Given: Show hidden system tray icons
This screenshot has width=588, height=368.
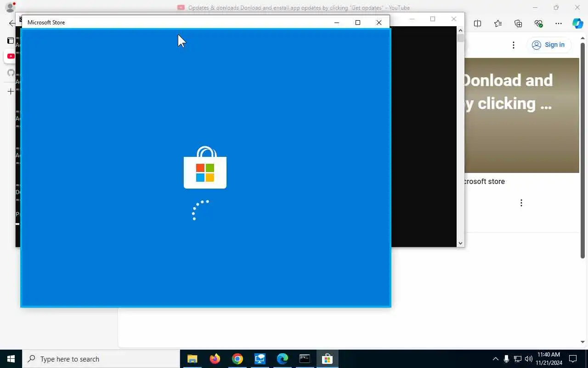Looking at the screenshot, I should tap(495, 359).
